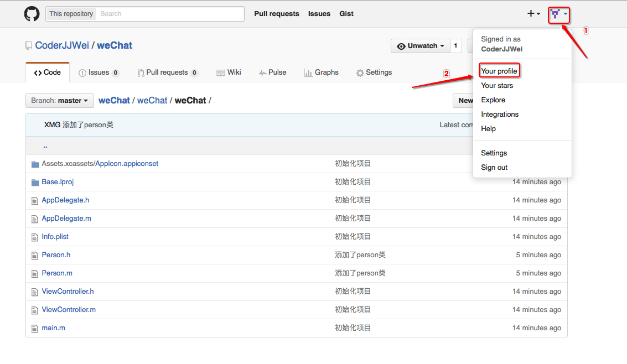
Task: Switch to the repository Pull requests tab
Action: [168, 72]
